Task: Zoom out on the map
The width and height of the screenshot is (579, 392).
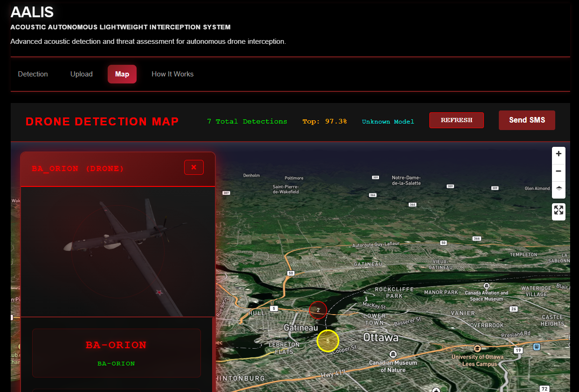Action: [x=558, y=172]
